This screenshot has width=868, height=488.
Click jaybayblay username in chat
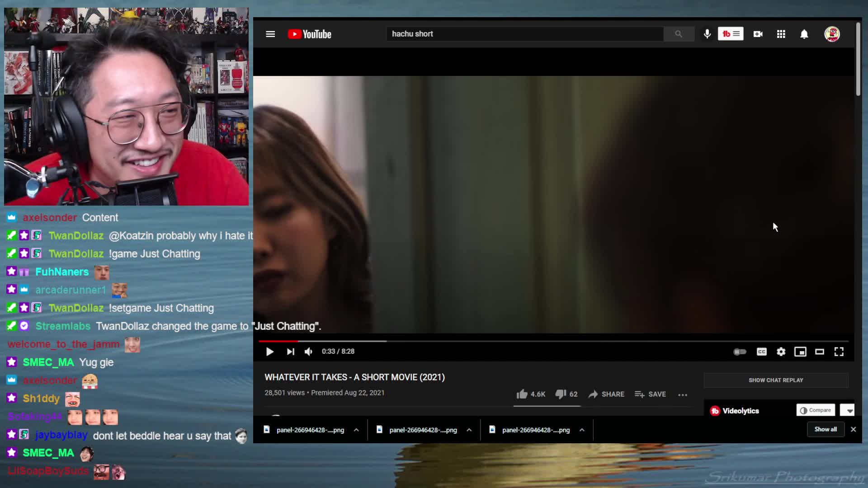click(x=61, y=435)
